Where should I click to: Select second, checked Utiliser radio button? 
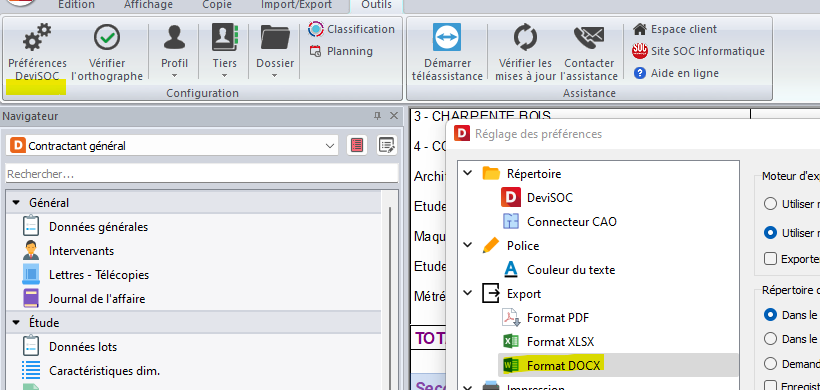770,233
